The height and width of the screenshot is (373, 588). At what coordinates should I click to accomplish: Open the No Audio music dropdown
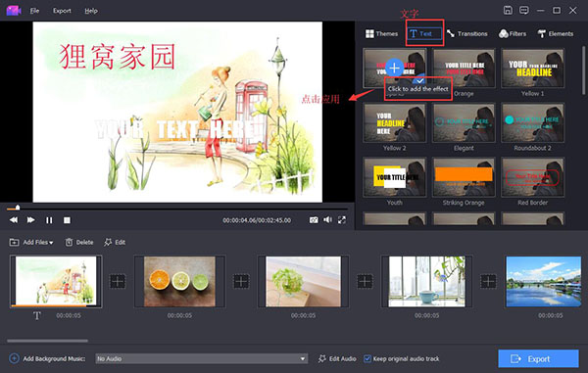tap(201, 358)
